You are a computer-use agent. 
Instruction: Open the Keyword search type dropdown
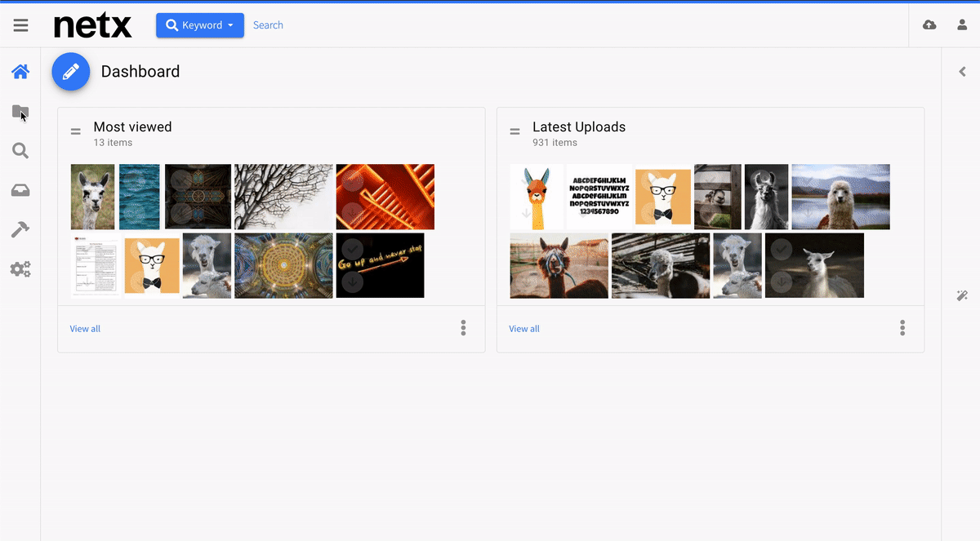coord(200,25)
